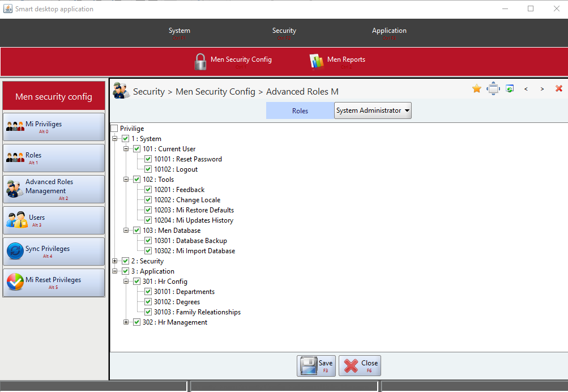This screenshot has width=568, height=392.
Task: Click the Save button
Action: coord(317,365)
